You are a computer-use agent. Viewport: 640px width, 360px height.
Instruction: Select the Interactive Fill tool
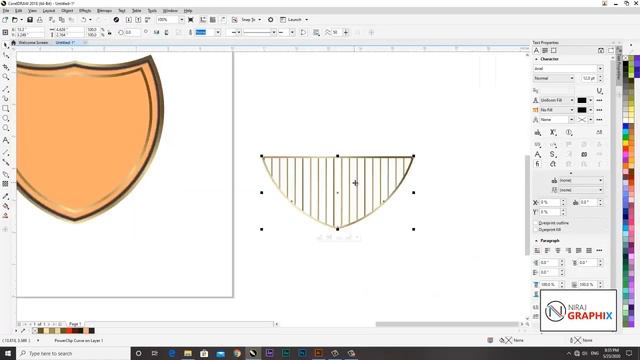(x=6, y=206)
